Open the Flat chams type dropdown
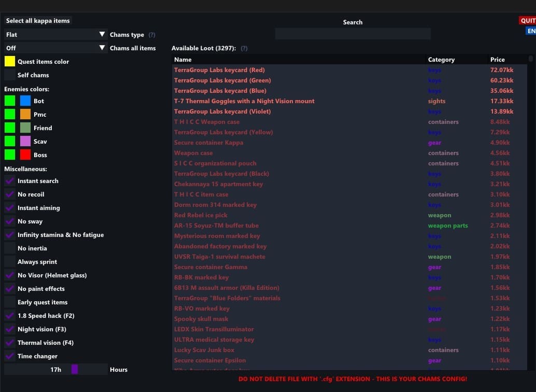The image size is (536, 392). pyautogui.click(x=55, y=35)
